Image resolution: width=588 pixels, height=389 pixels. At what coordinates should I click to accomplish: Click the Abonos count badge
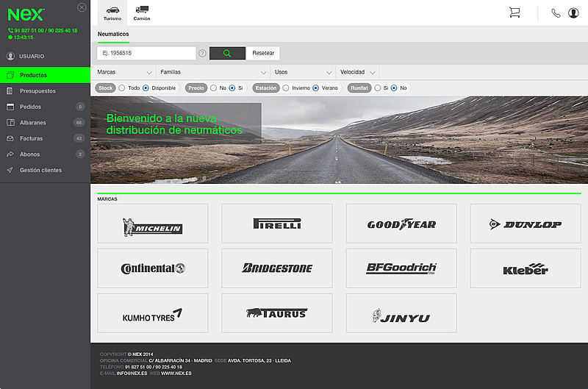[80, 154]
